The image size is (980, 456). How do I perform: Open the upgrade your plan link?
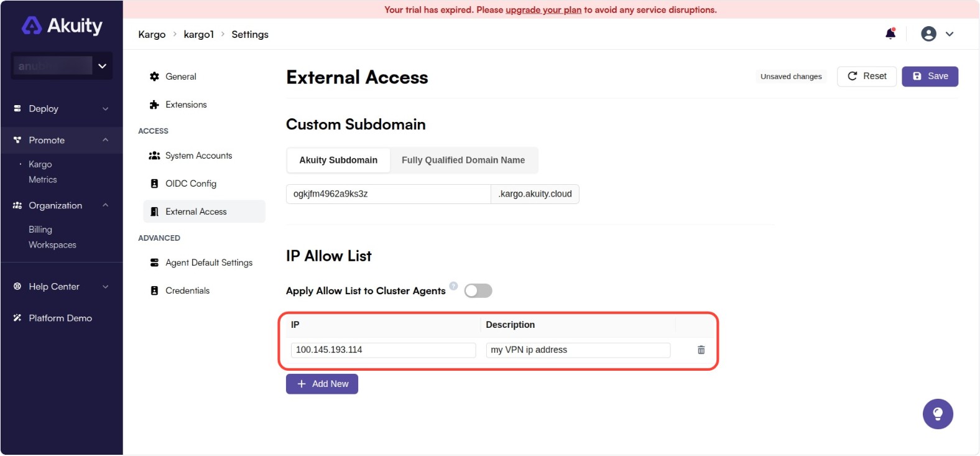[x=543, y=9]
